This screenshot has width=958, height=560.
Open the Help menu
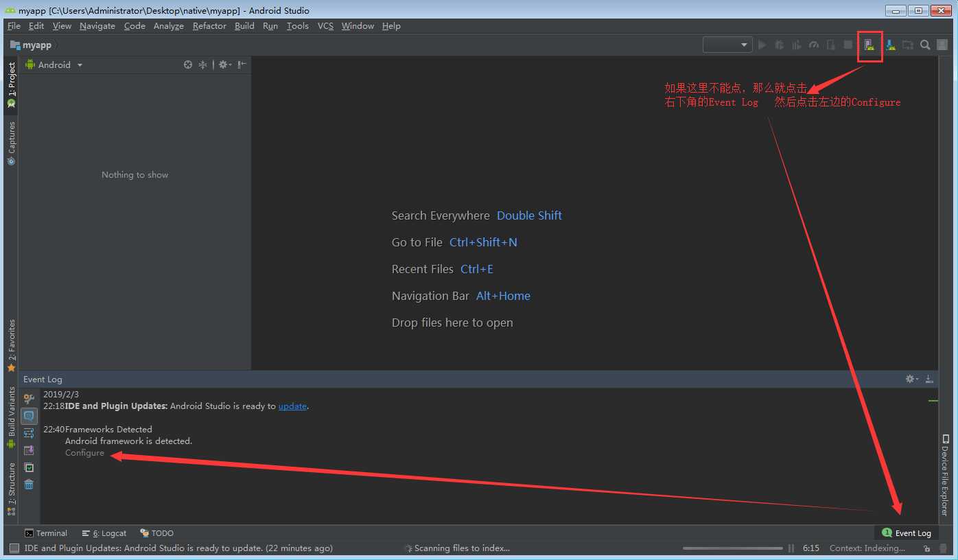[391, 26]
